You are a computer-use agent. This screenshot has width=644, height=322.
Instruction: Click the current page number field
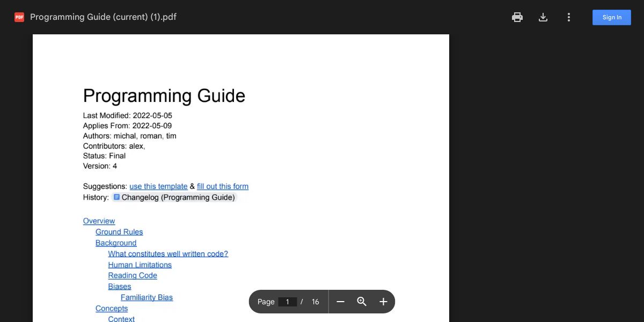point(288,302)
